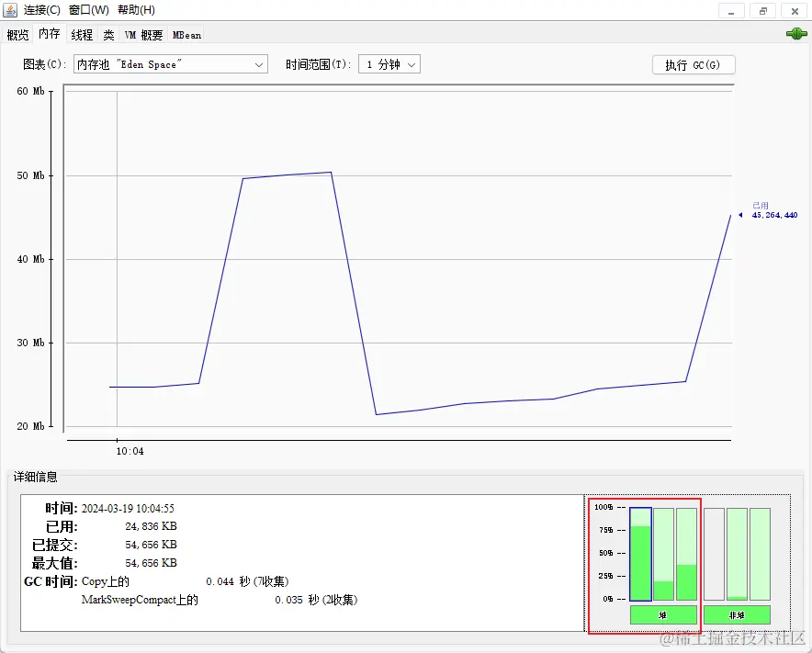Switch to the 类 tab
Image resolution: width=812 pixels, height=653 pixels.
(108, 35)
